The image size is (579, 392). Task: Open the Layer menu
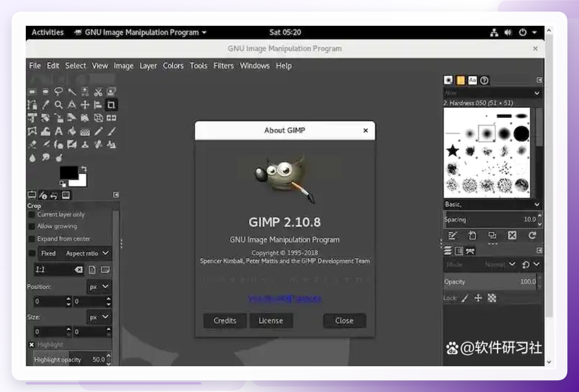[x=148, y=66]
